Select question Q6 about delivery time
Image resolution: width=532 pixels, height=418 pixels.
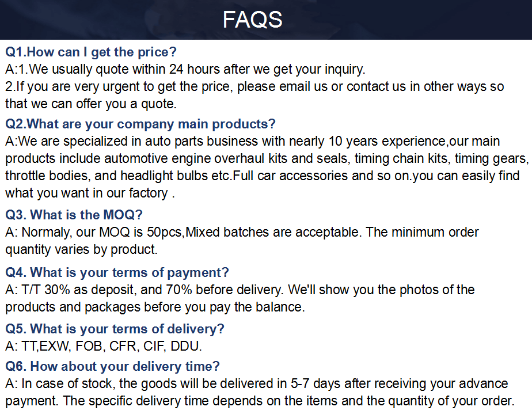112,366
